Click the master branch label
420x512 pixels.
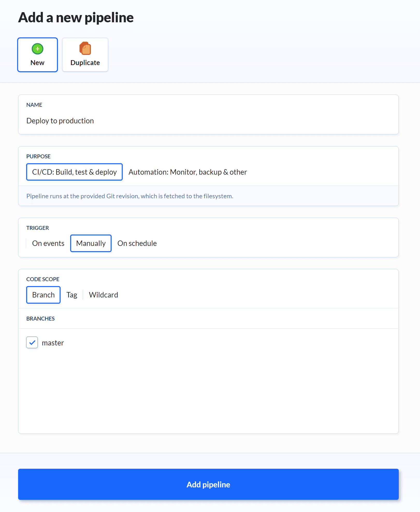pyautogui.click(x=53, y=343)
